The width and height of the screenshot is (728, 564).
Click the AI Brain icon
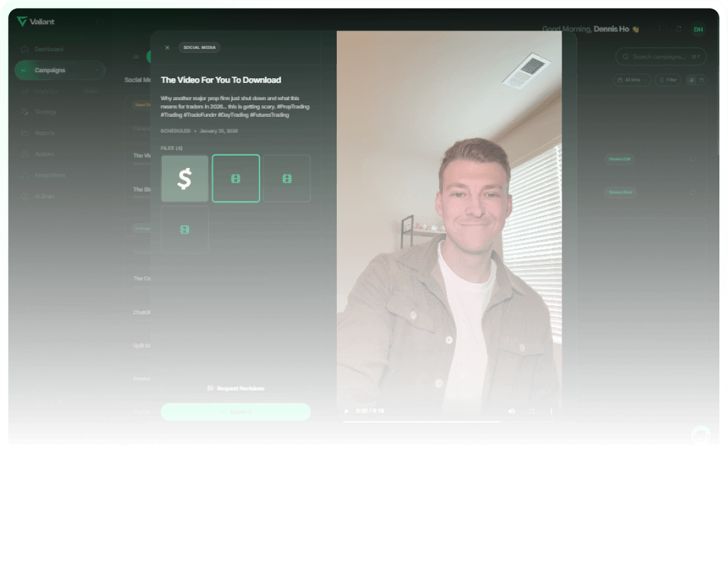25,196
